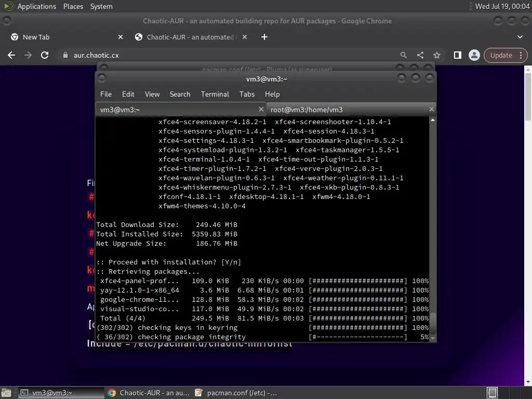Click the terminal window menu button
This screenshot has width=532, height=399.
click(101, 78)
